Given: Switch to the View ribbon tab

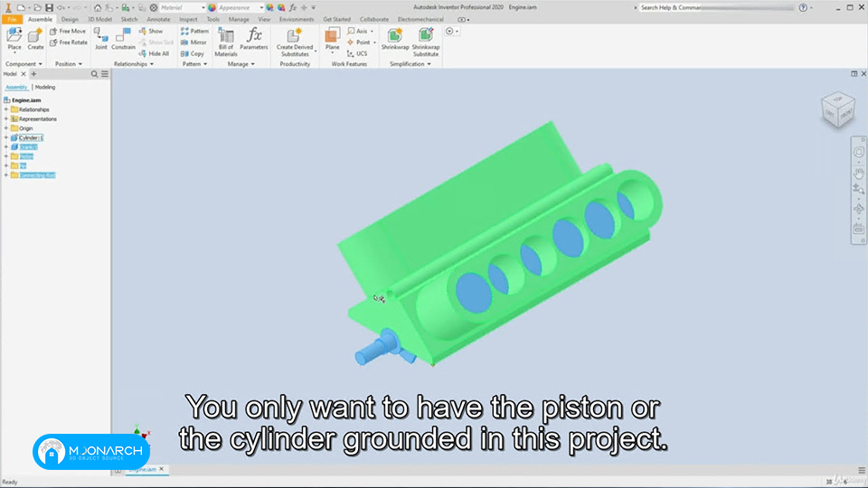Looking at the screenshot, I should [x=264, y=19].
